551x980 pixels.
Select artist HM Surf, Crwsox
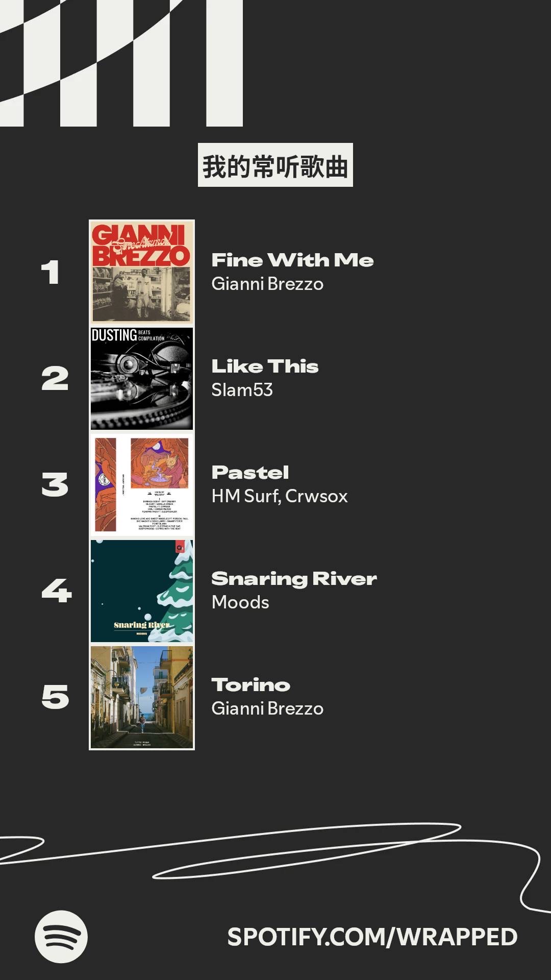pyautogui.click(x=280, y=496)
